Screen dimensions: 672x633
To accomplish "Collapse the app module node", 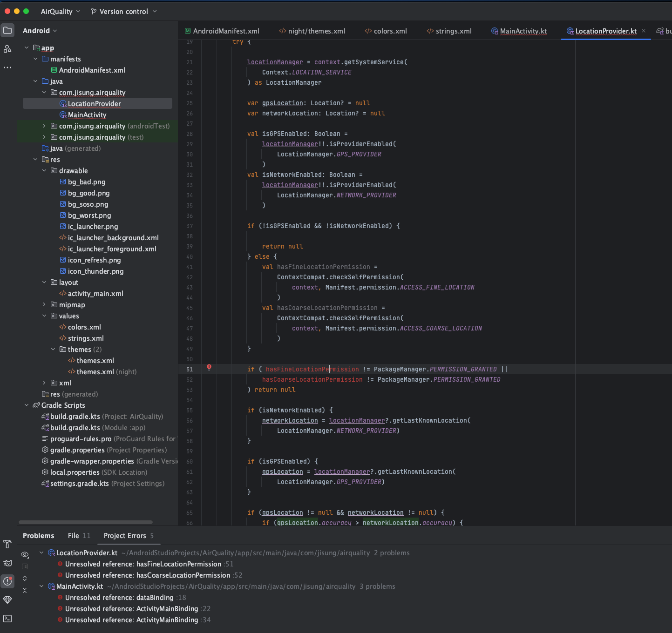I will click(27, 47).
